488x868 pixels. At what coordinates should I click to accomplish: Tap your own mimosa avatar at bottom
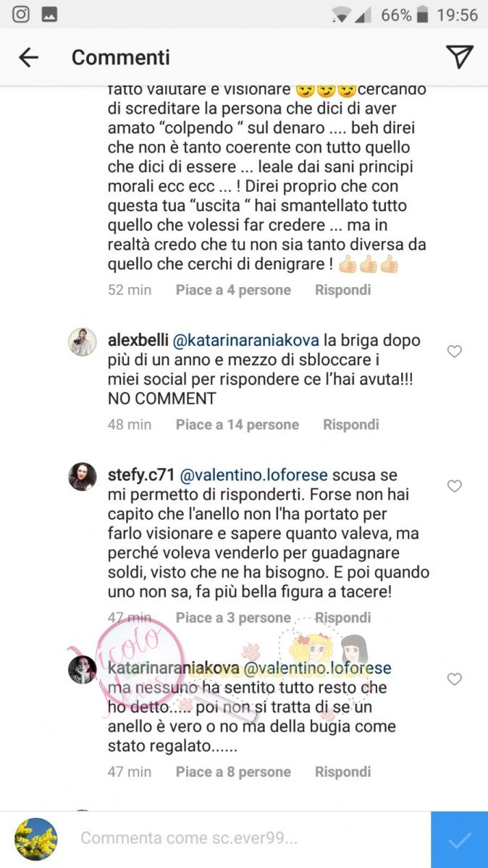[36, 839]
